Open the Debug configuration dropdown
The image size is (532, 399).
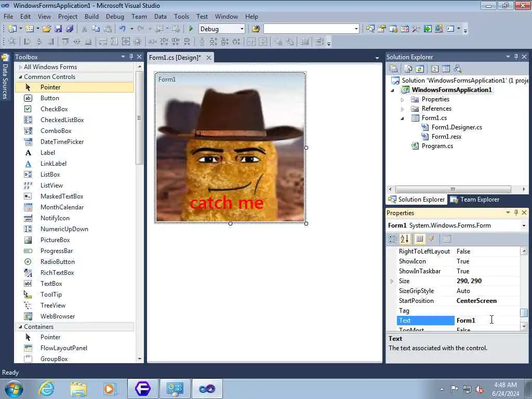[242, 29]
